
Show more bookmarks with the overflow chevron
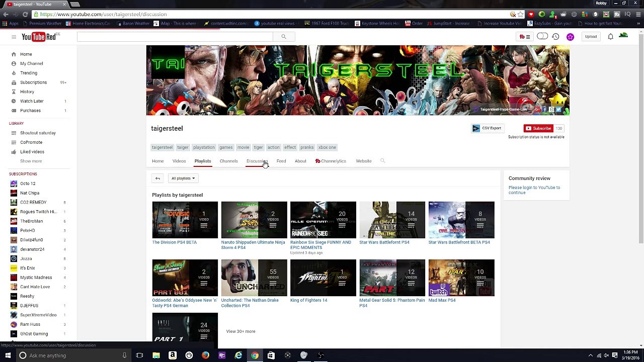[639, 23]
